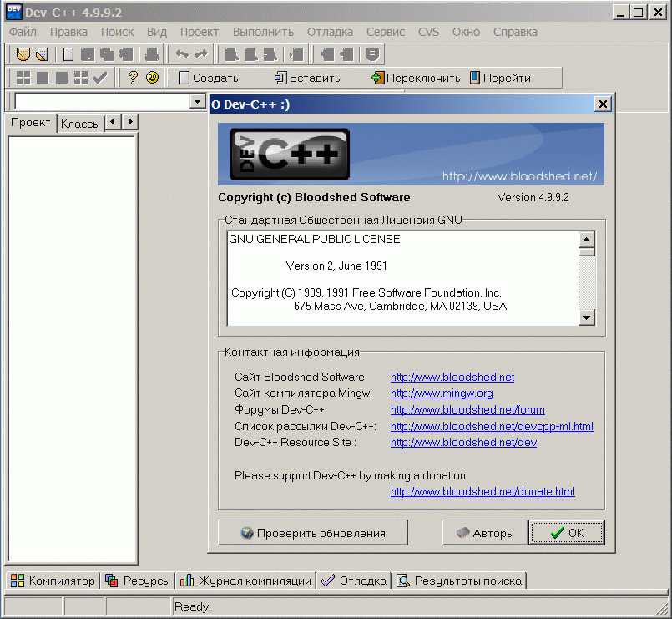Open the Сервис menu
The image size is (672, 619).
[x=386, y=32]
